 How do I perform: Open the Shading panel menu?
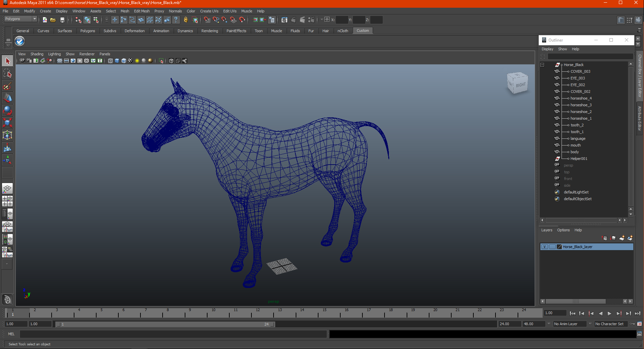(37, 54)
